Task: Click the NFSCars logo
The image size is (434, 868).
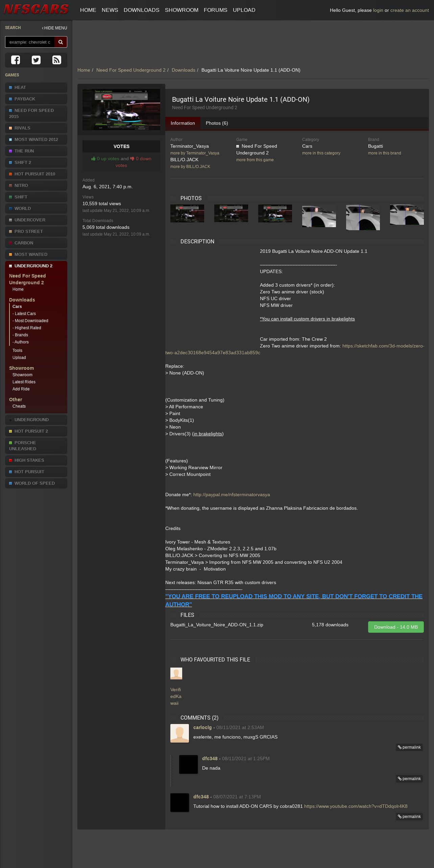Action: 36,9
